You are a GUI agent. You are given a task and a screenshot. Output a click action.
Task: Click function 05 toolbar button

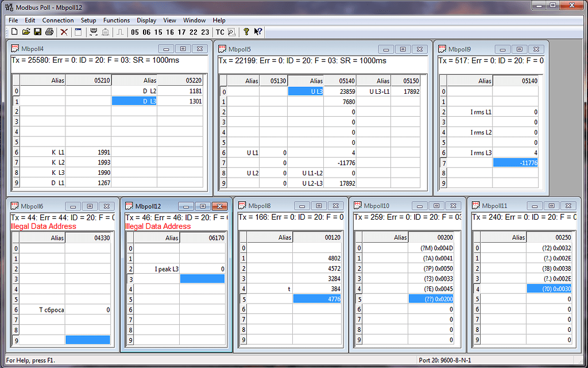coord(135,32)
